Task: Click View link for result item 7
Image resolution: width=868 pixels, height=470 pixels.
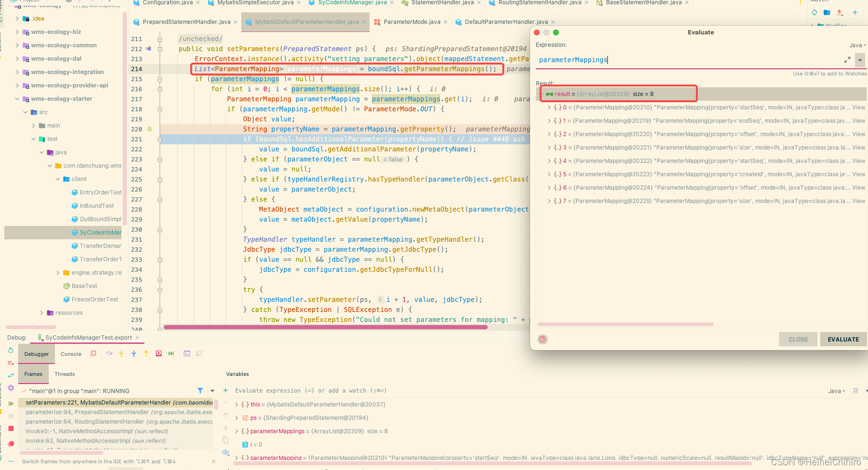Action: coord(858,201)
